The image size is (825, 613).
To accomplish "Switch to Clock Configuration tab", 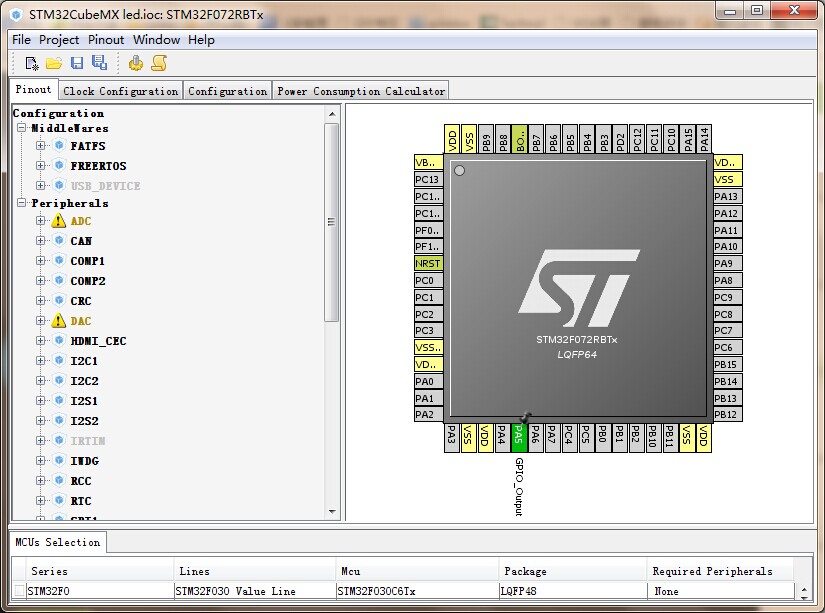I will click(x=120, y=91).
